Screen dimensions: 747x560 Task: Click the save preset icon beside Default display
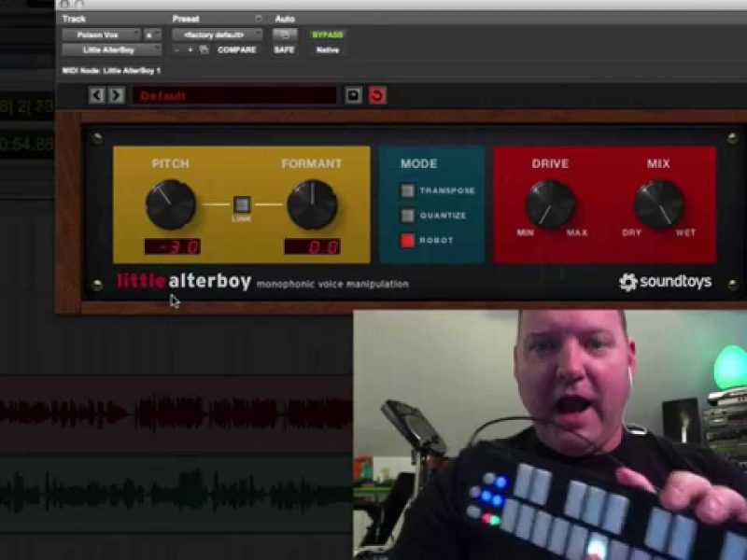coord(353,95)
